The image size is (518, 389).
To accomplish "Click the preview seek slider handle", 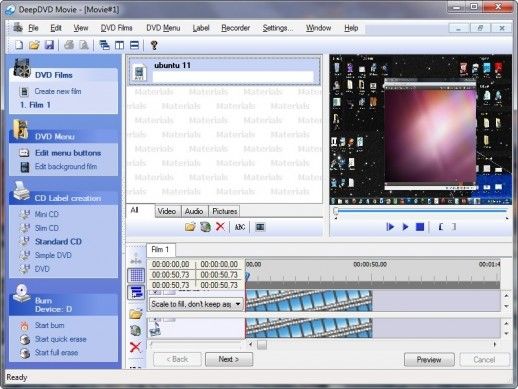I will pyautogui.click(x=336, y=210).
